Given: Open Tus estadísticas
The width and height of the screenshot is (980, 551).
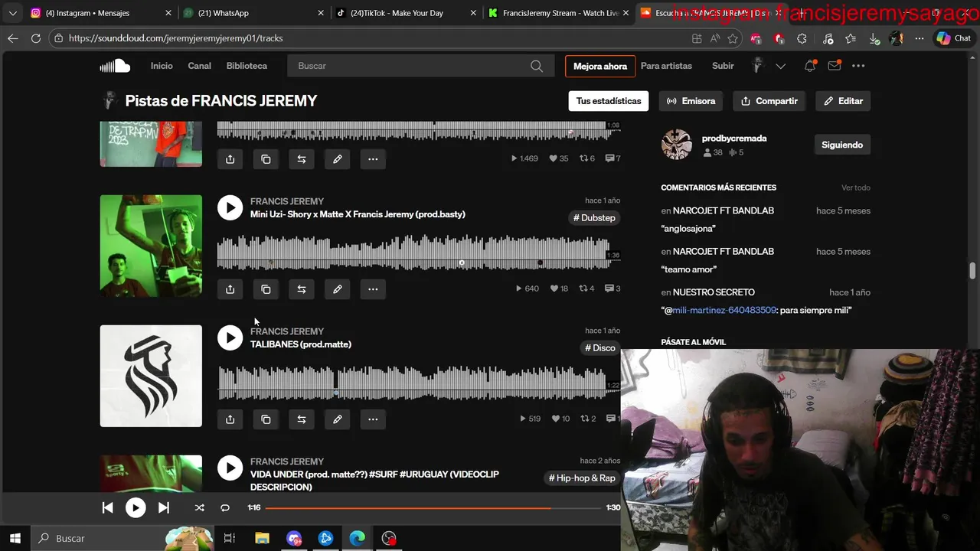Looking at the screenshot, I should tap(609, 101).
